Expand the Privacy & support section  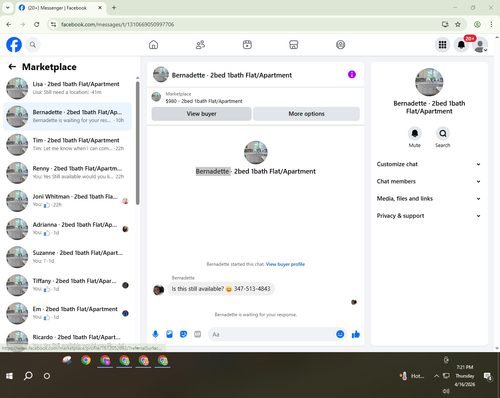coord(429,216)
